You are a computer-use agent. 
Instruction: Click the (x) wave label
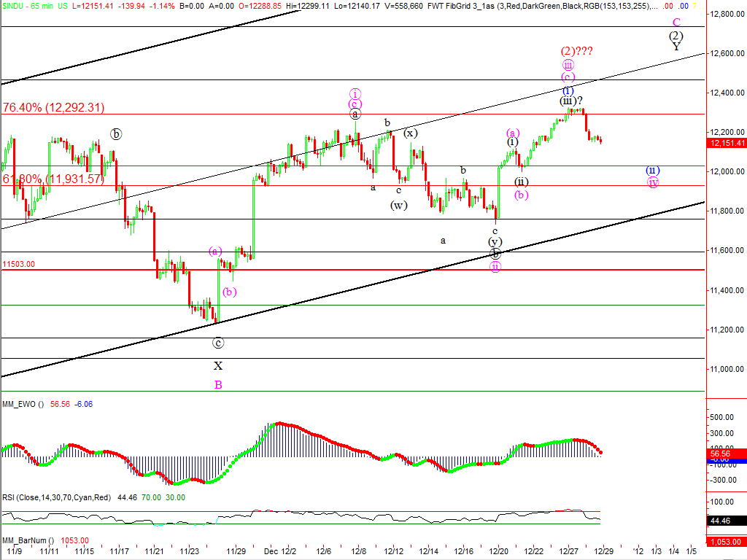click(x=411, y=133)
